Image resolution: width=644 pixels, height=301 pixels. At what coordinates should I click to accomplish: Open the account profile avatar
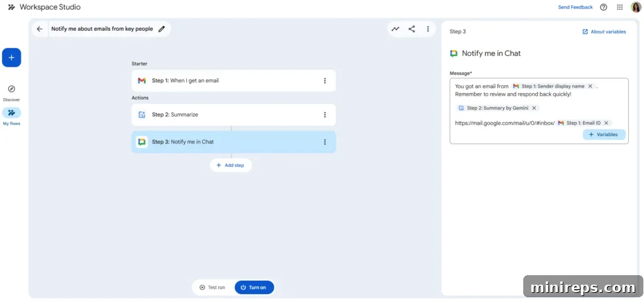click(x=635, y=7)
